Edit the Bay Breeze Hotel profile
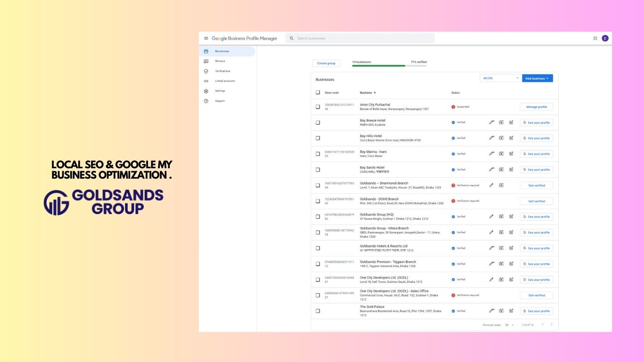644x362 pixels. tap(491, 123)
